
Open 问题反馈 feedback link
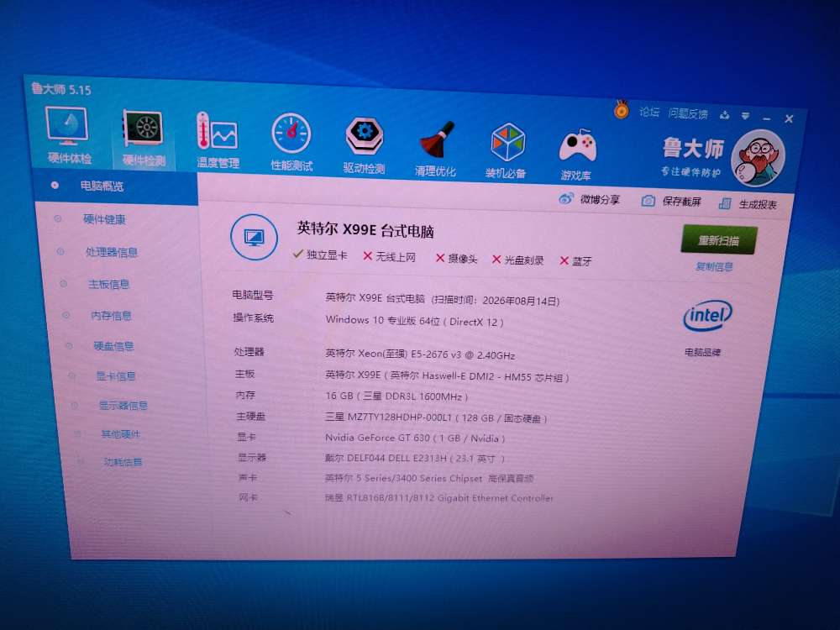pyautogui.click(x=688, y=113)
